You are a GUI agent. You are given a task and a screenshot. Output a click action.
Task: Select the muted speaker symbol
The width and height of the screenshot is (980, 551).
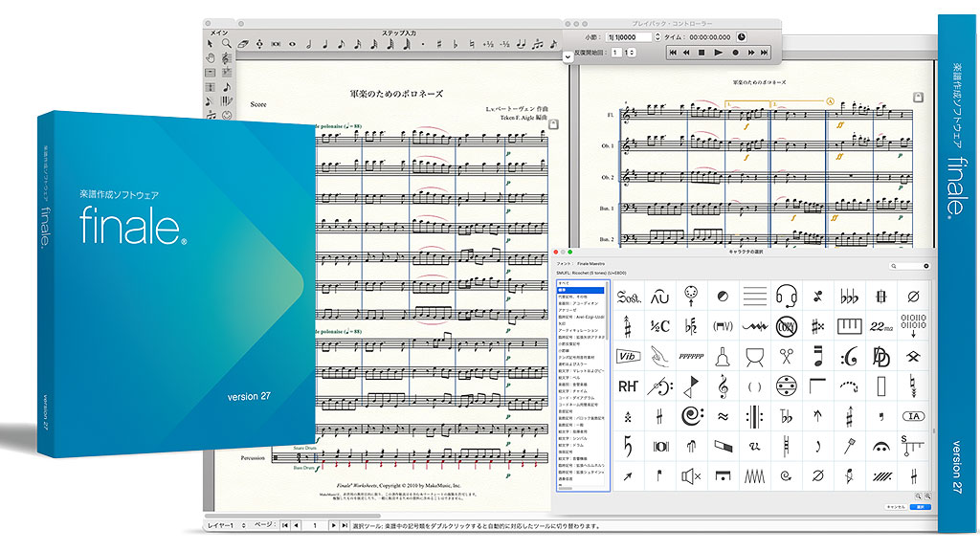[692, 476]
